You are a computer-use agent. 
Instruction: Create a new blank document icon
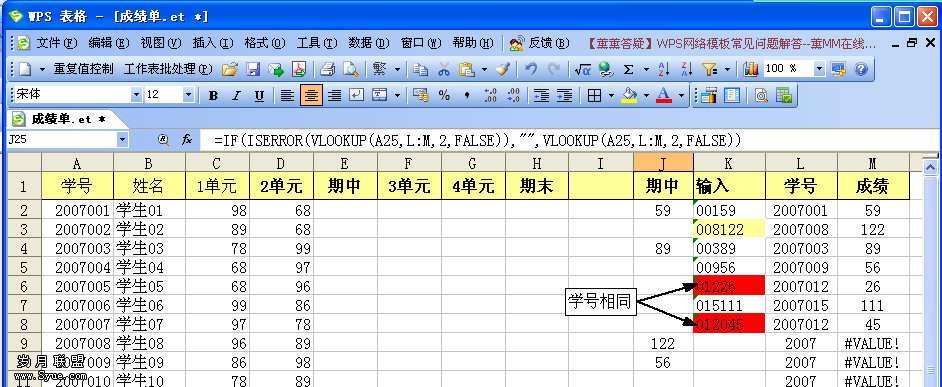click(25, 69)
